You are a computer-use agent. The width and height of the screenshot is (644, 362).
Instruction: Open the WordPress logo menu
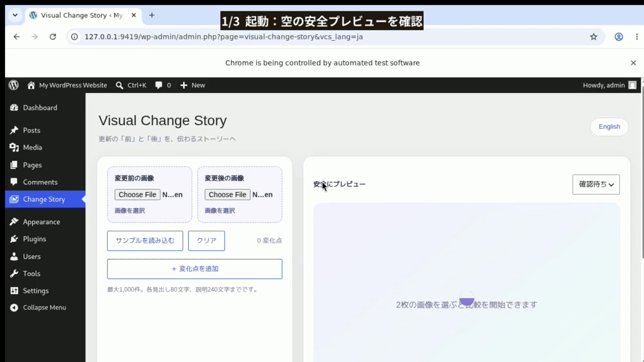coord(14,85)
